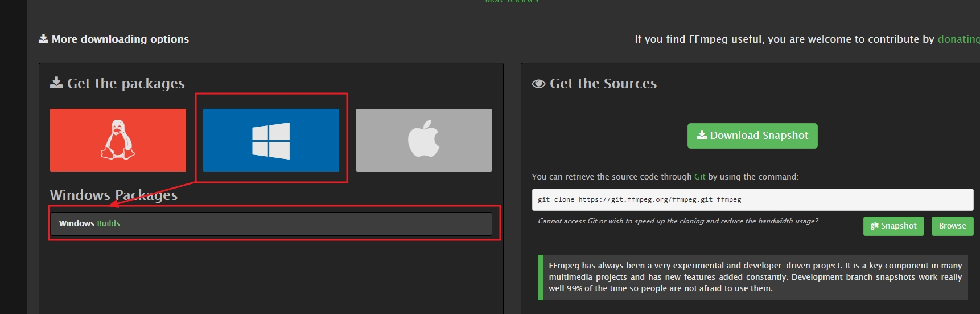
Task: Click the eye icon beside Get the Sources
Action: pos(538,84)
